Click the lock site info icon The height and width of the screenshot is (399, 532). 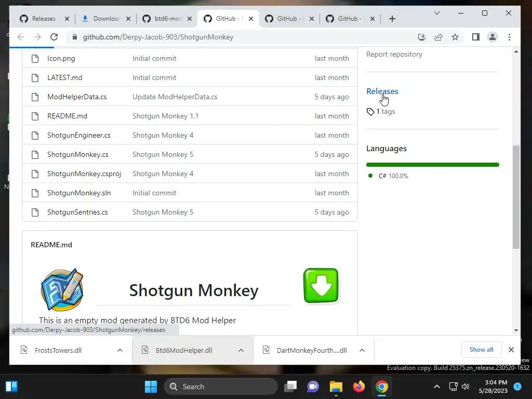75,37
